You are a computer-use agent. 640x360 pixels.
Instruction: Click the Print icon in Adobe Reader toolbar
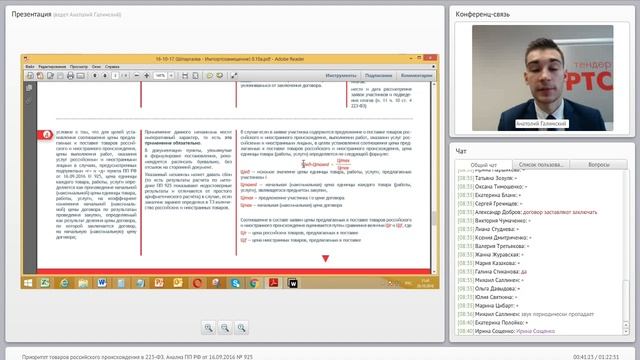pos(70,76)
